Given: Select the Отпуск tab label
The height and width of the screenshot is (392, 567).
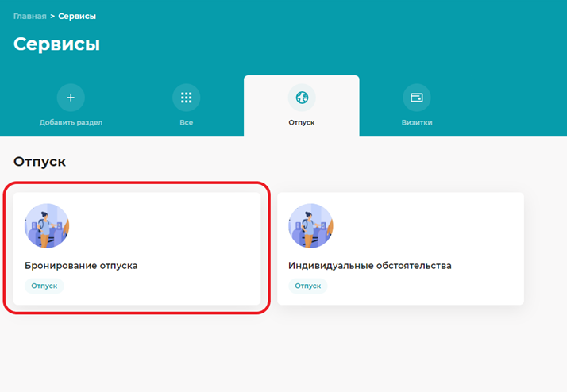Looking at the screenshot, I should click(302, 123).
